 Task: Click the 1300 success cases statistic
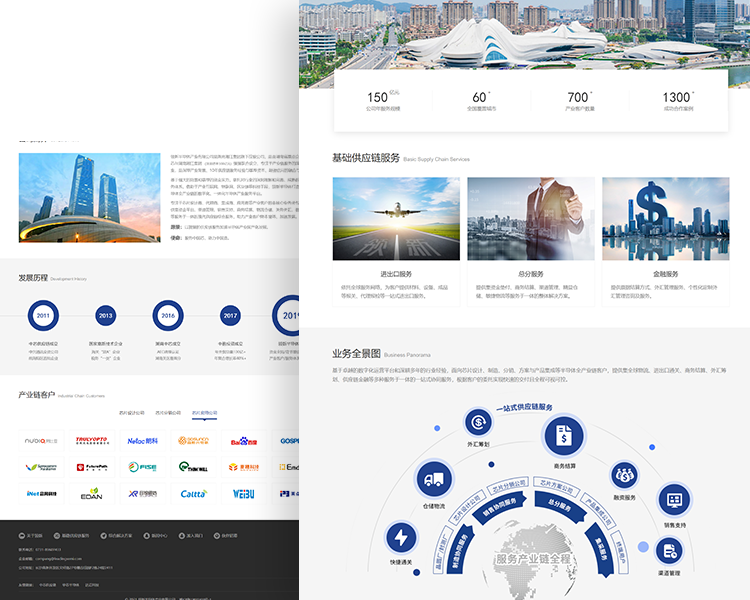click(x=678, y=100)
